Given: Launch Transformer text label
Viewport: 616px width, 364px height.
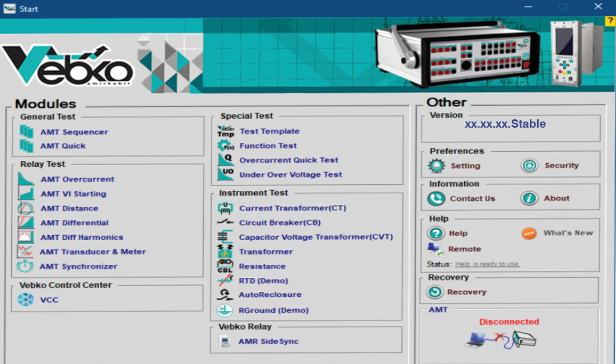Looking at the screenshot, I should point(266,251).
